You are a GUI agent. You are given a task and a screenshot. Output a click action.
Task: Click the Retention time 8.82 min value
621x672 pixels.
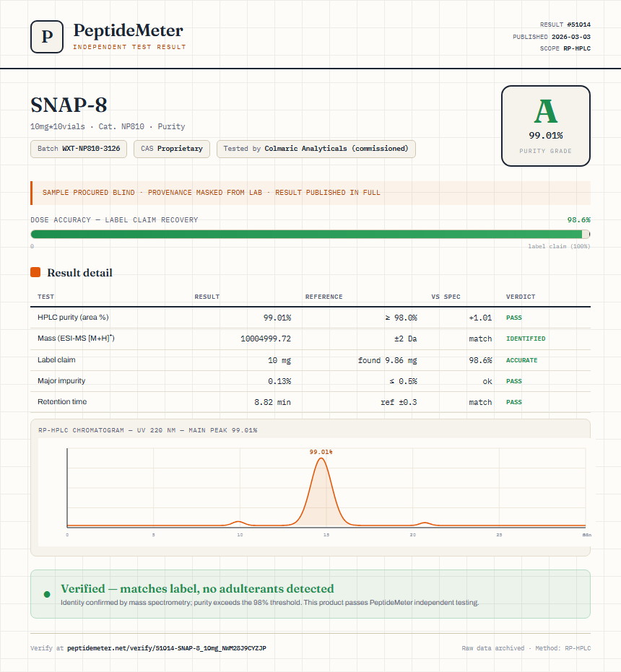click(x=272, y=402)
